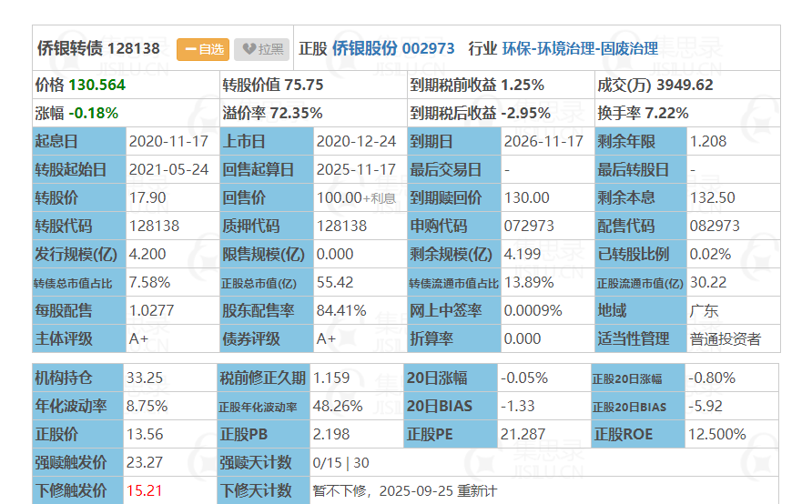This screenshot has width=812, height=504.
Task: Click the 限售规模(亿) label cell
Action: pyautogui.click(x=267, y=254)
